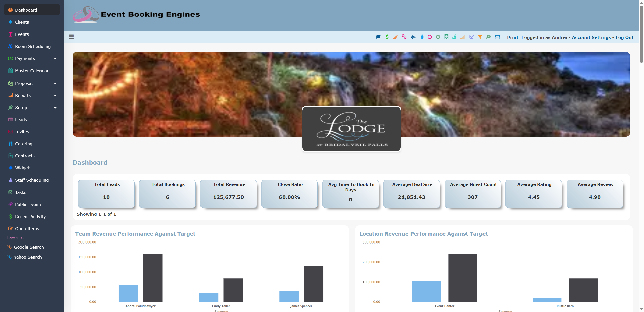The height and width of the screenshot is (312, 644).
Task: Click the green dollar sign toolbar icon
Action: pyautogui.click(x=387, y=37)
